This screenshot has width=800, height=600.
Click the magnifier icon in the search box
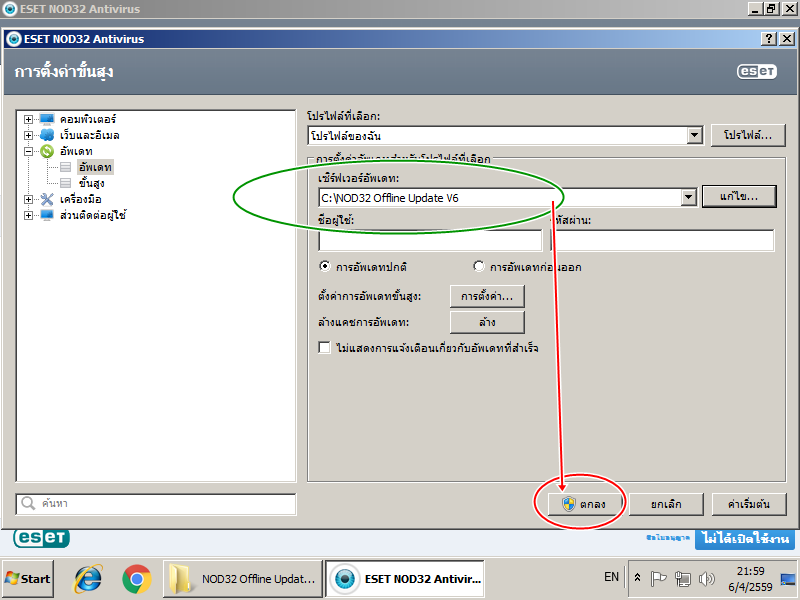(28, 504)
